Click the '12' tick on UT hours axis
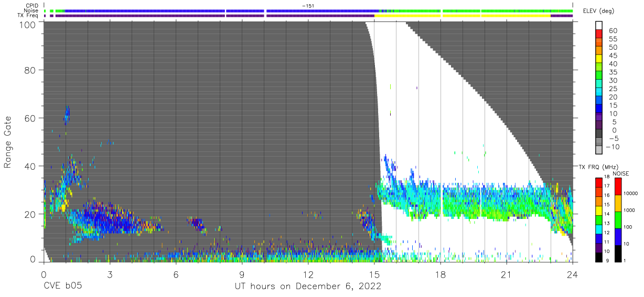 tap(308, 274)
